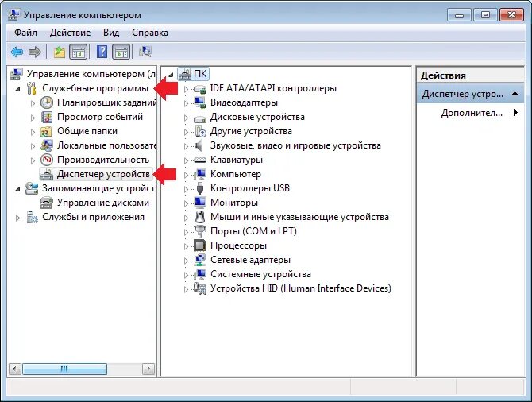Collapse the Запоминающие устройства tree node
Screen dimensions: 532x402
pyautogui.click(x=17, y=189)
